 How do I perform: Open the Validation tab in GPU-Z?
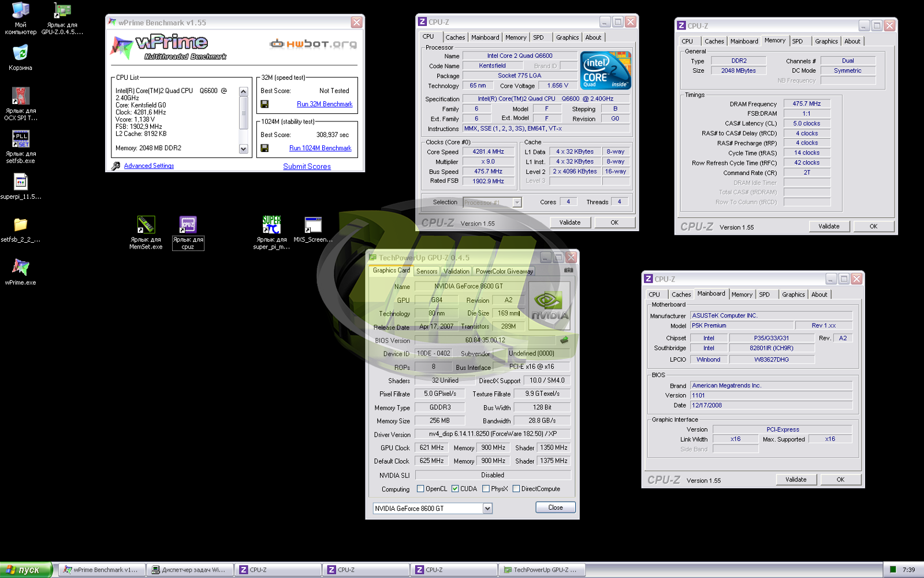point(456,271)
